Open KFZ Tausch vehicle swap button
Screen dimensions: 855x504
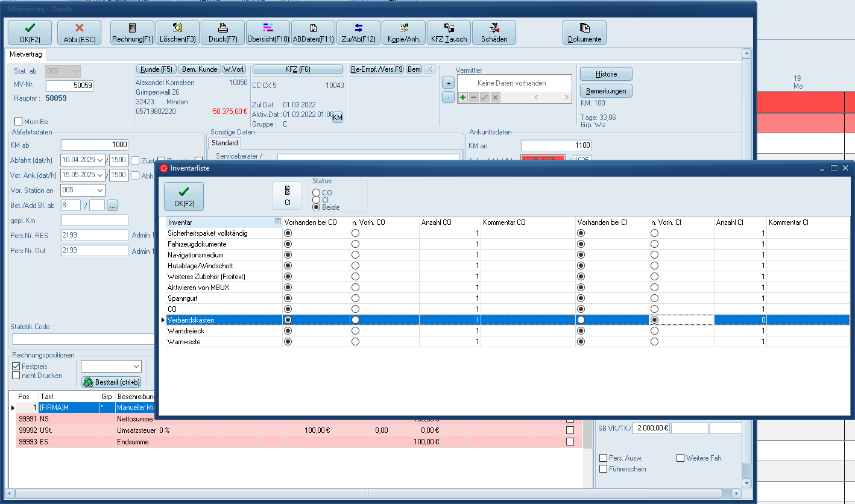coord(449,33)
